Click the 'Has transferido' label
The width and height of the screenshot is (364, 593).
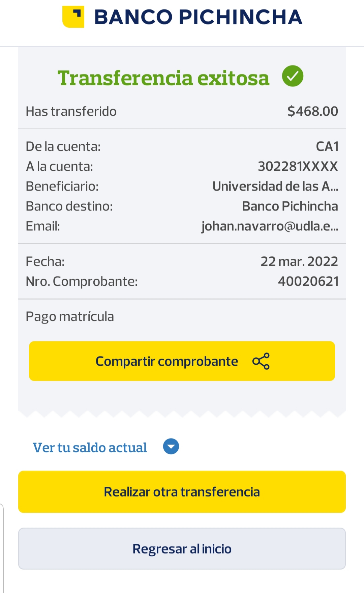(x=71, y=111)
